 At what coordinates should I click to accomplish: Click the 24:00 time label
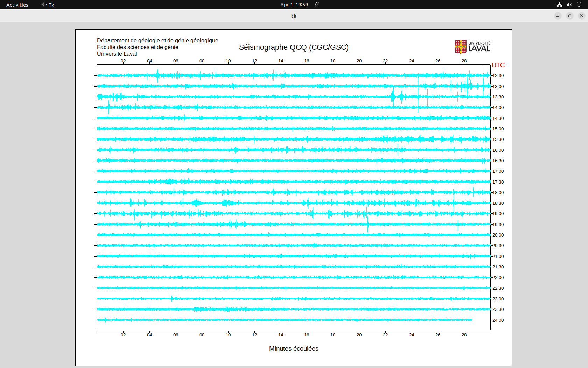[498, 320]
